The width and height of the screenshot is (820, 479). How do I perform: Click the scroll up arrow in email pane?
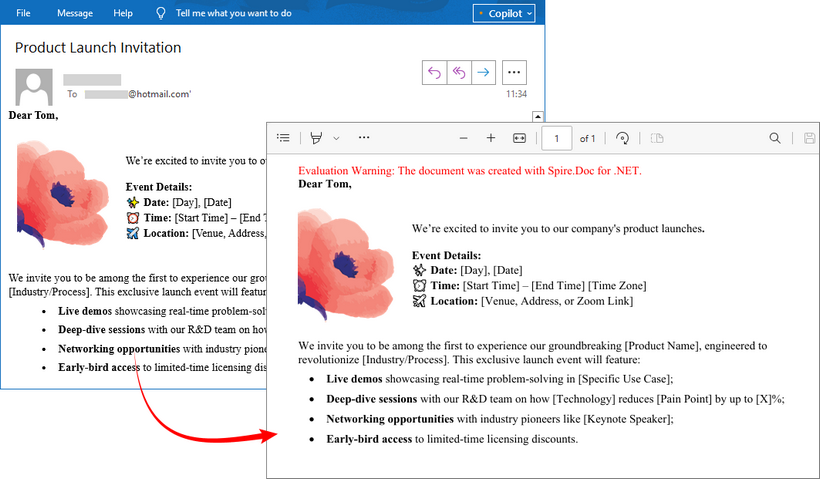pos(538,116)
